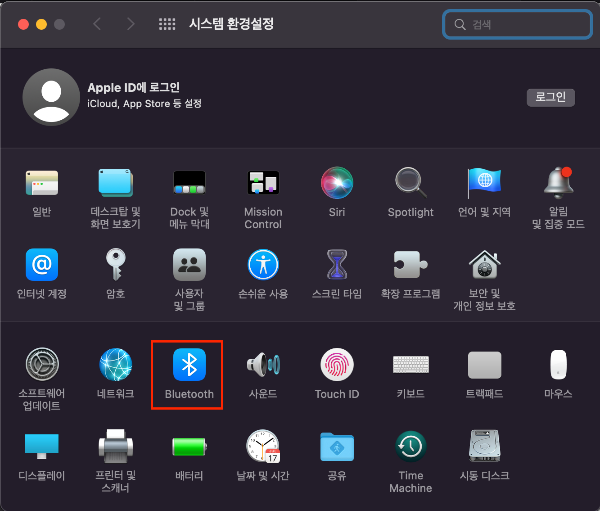The height and width of the screenshot is (511, 600).
Task: Open 네트워크 preferences
Action: click(x=116, y=364)
